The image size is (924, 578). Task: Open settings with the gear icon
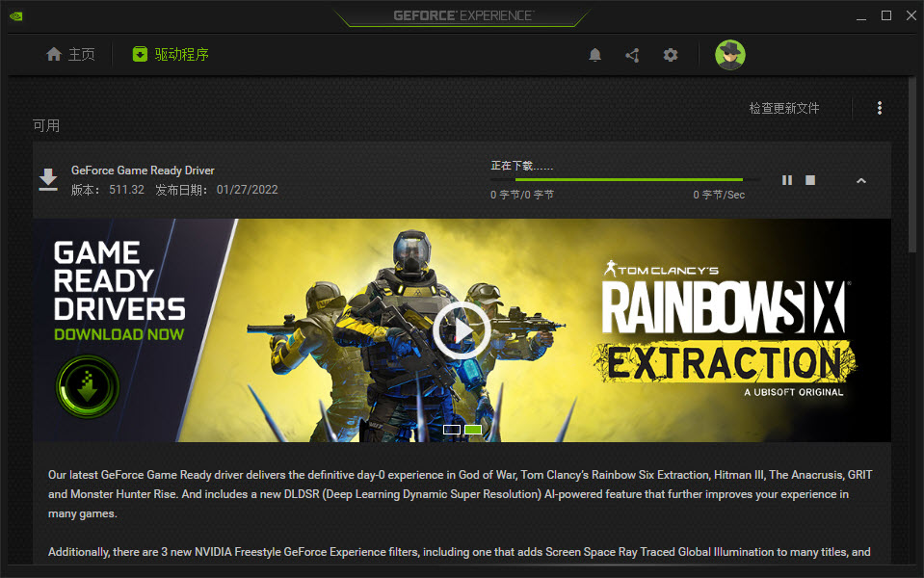click(x=670, y=55)
